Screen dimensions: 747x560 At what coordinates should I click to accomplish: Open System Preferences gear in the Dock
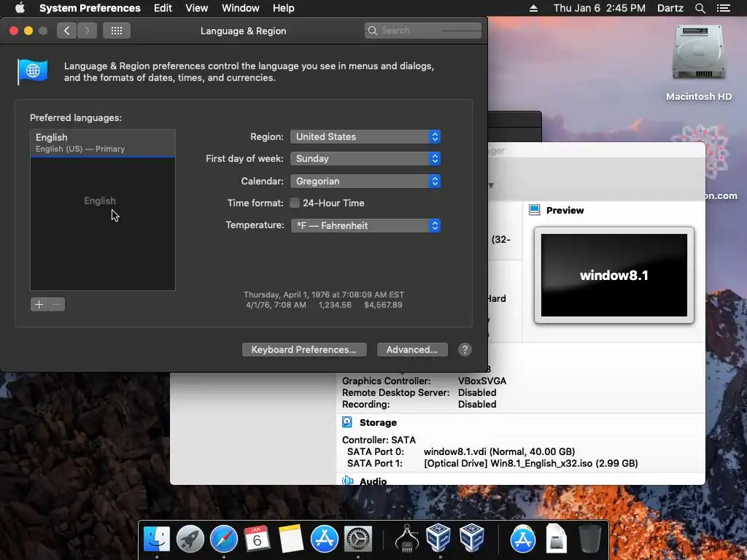(x=357, y=539)
